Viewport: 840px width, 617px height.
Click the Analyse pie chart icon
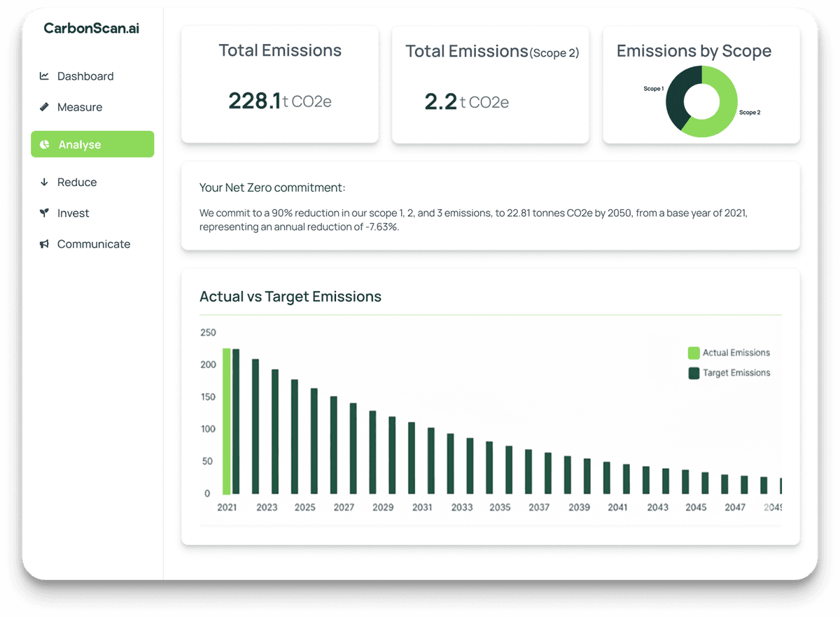(x=44, y=144)
